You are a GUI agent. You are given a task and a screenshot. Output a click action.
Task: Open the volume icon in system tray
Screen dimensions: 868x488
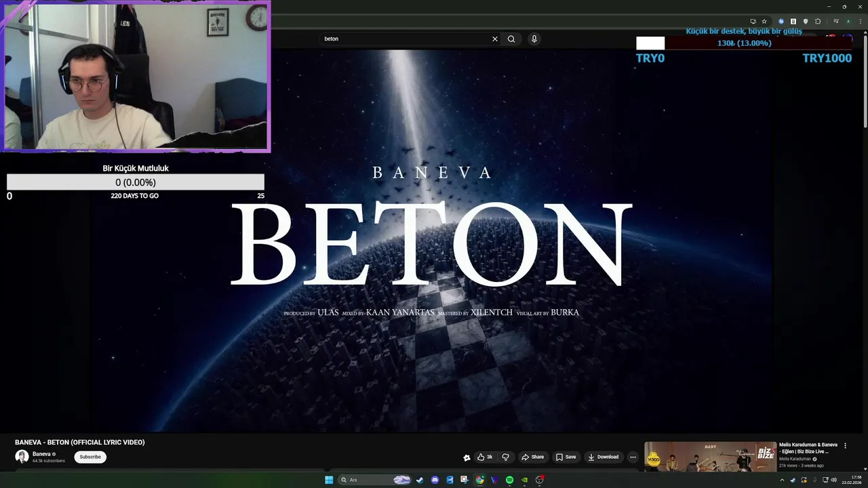(833, 480)
